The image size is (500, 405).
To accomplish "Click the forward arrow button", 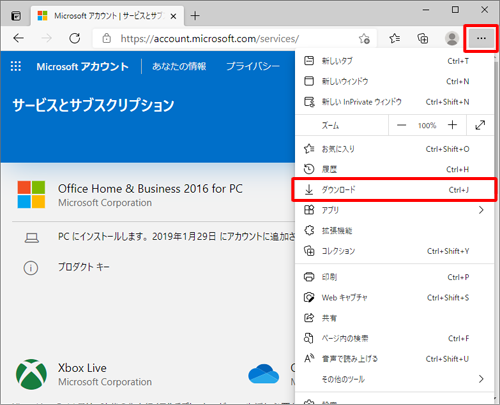I will [x=47, y=38].
